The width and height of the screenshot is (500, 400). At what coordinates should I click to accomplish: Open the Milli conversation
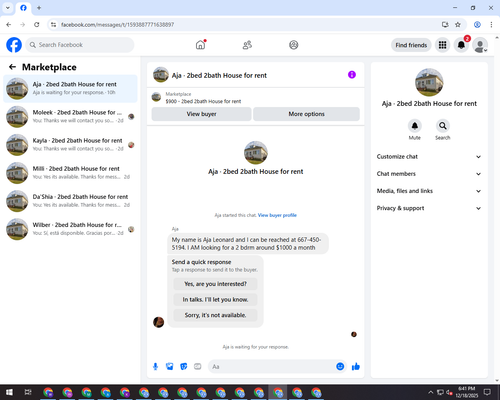click(70, 173)
